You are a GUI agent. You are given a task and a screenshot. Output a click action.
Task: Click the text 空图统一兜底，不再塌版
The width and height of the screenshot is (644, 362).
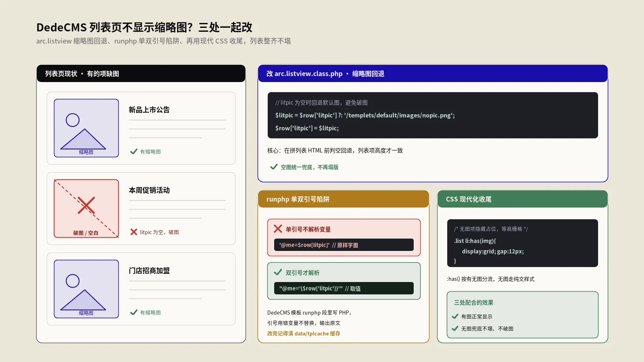310,167
